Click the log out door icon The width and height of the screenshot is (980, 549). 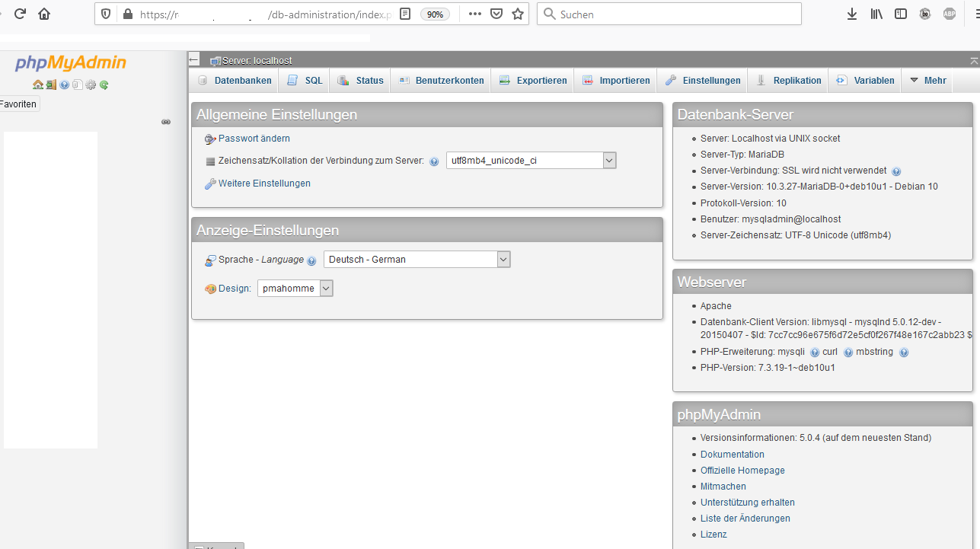[51, 85]
